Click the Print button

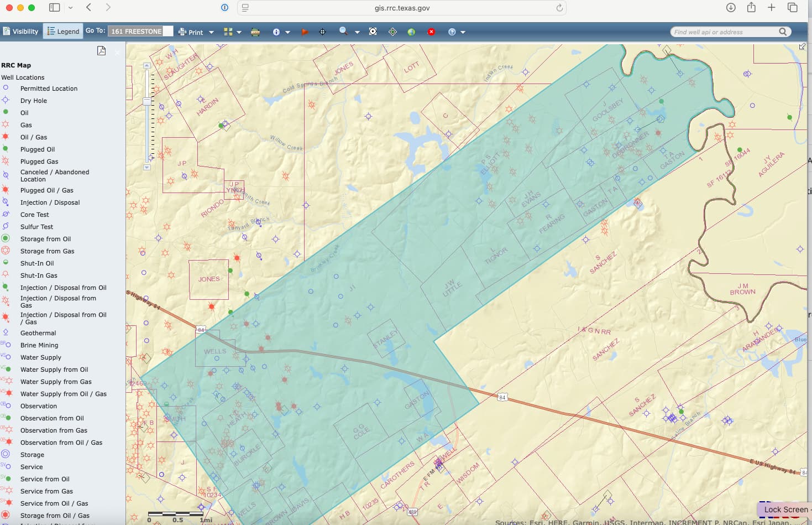[191, 32]
